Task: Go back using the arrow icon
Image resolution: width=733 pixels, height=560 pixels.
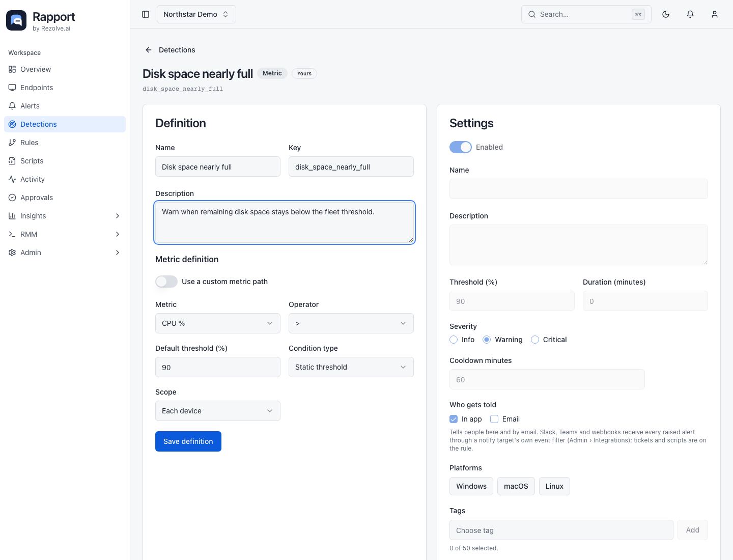Action: [149, 50]
